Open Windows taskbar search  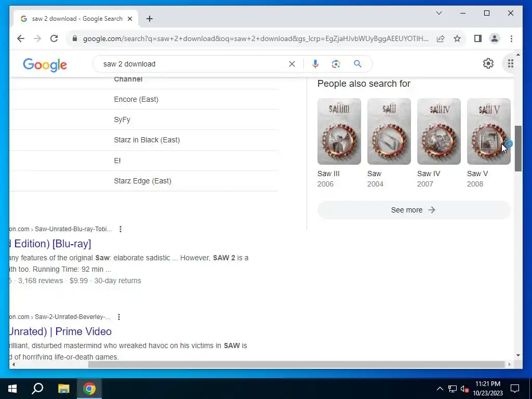pyautogui.click(x=37, y=389)
